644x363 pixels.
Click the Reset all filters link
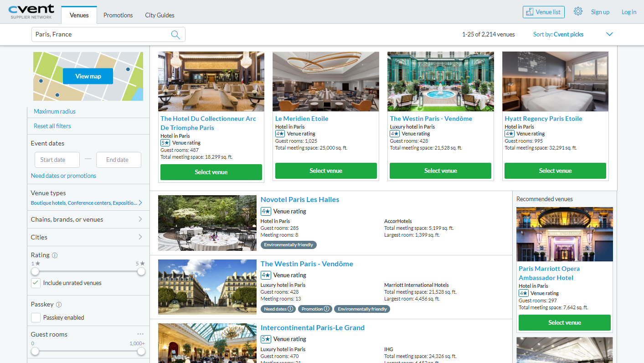coord(52,126)
